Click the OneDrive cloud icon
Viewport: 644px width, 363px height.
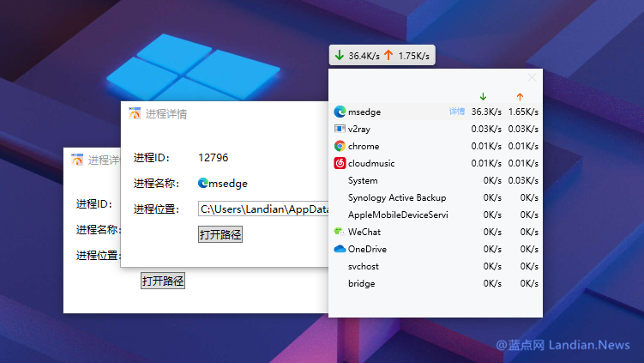click(340, 249)
